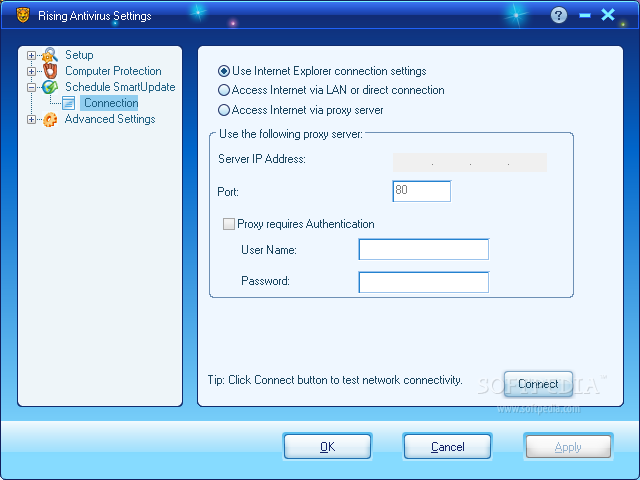Image resolution: width=640 pixels, height=480 pixels.
Task: Select Schedule SmartUpdate in the tree
Action: tap(120, 87)
